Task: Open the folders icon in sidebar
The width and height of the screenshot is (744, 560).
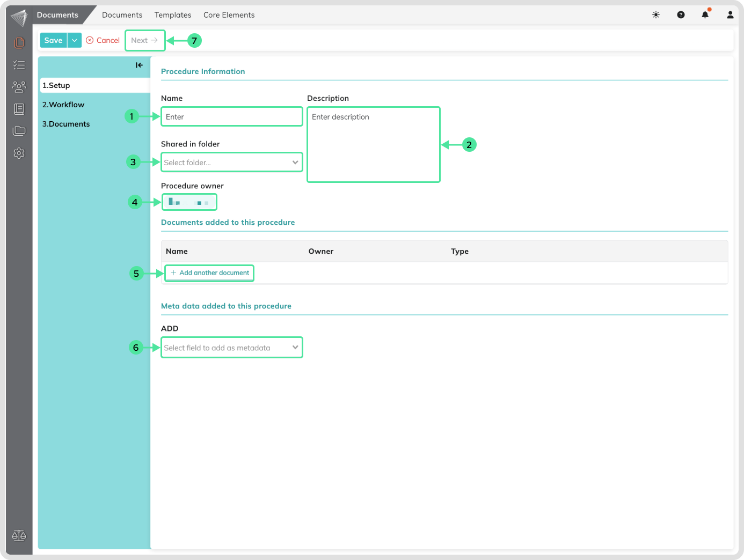Action: (x=19, y=131)
